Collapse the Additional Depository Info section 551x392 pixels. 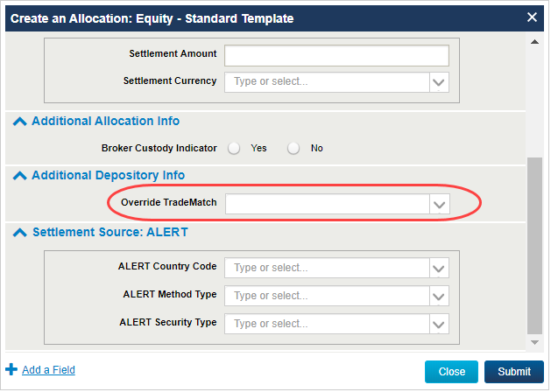click(19, 176)
